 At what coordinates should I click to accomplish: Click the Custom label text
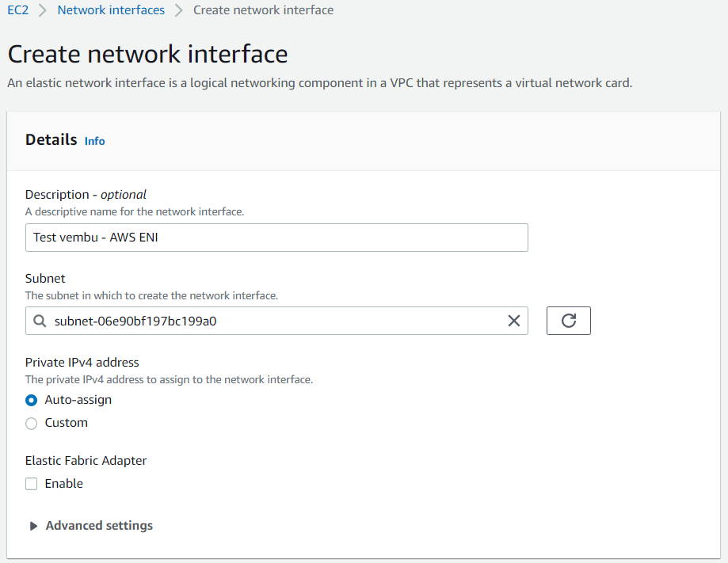pyautogui.click(x=66, y=423)
